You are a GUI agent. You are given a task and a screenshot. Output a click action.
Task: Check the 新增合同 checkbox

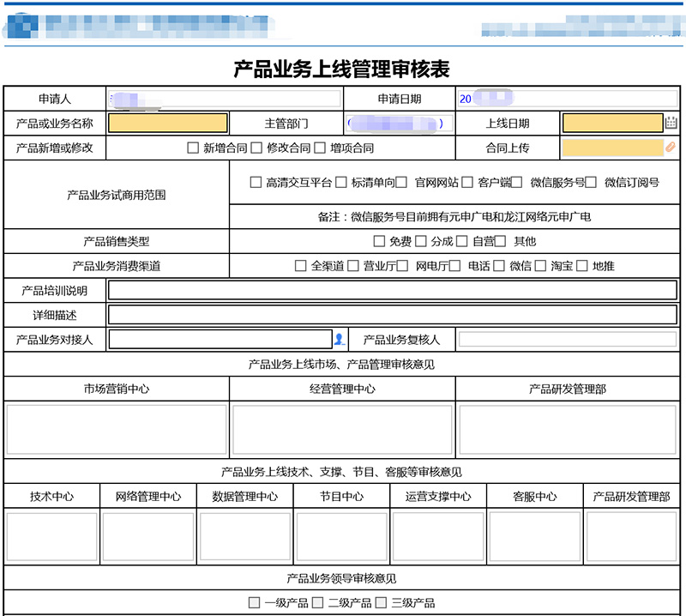point(193,148)
